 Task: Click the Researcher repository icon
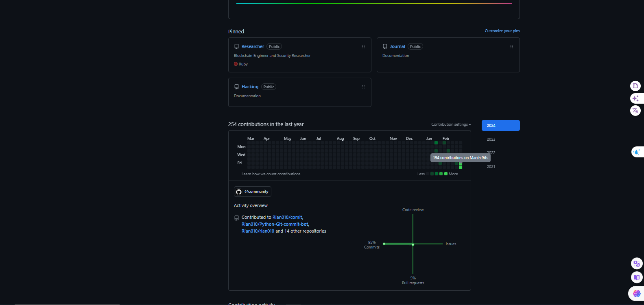[236, 47]
